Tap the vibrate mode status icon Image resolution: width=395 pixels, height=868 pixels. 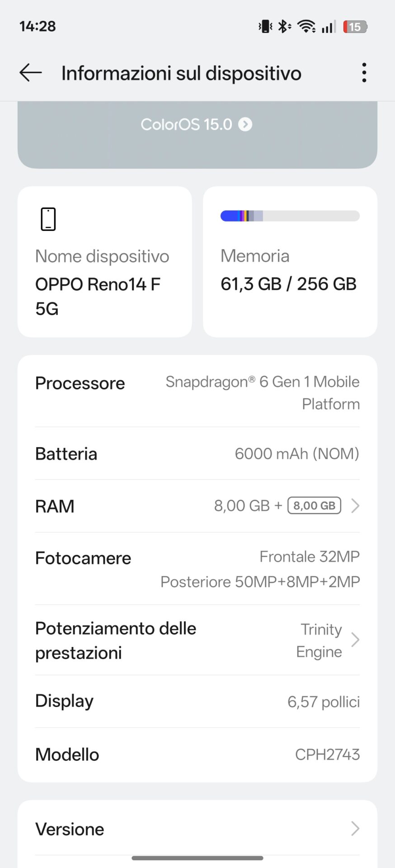[265, 27]
